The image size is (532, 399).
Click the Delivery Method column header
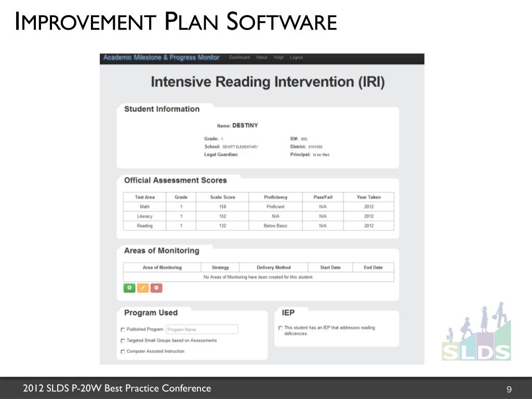click(273, 268)
